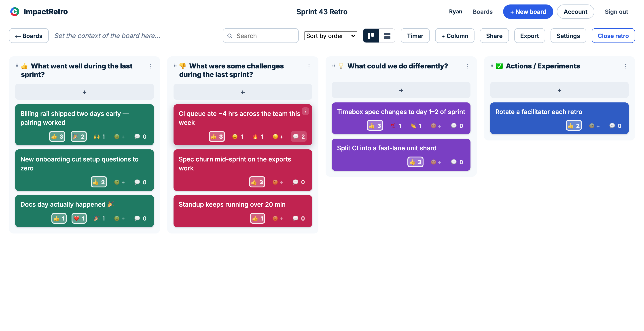This screenshot has height=331, width=644.
Task: Toggle thumbs-up vote on Billing rail card
Action: (57, 136)
